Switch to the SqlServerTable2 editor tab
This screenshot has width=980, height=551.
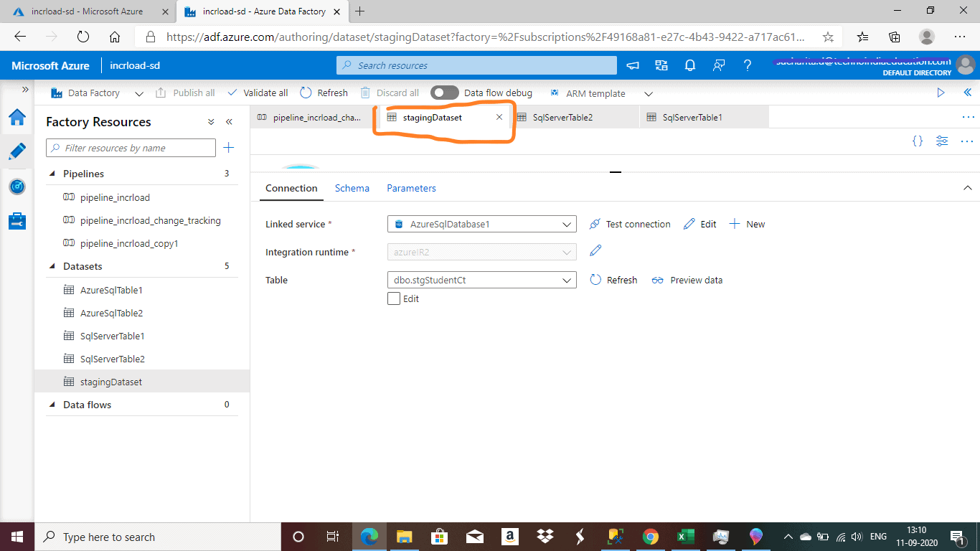(575, 117)
